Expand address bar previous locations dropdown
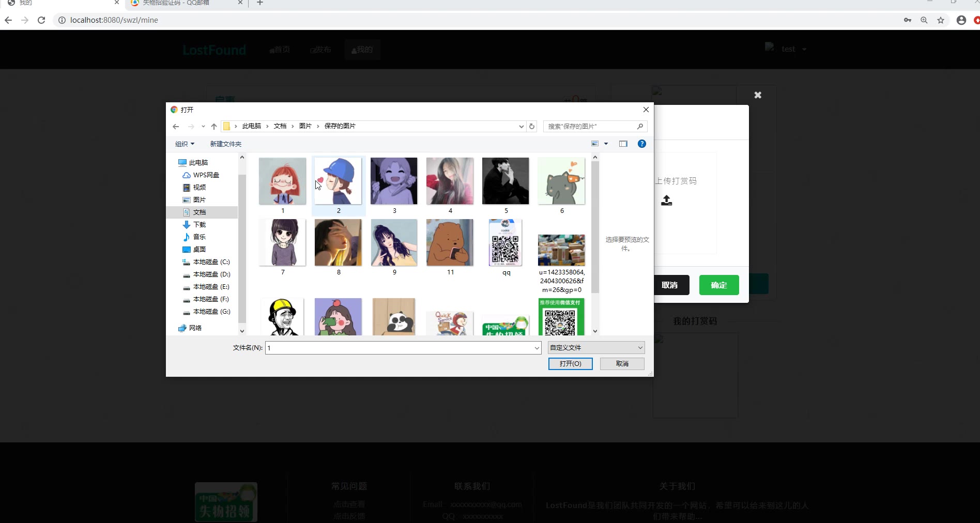Screen dimensions: 980x523 click(521, 126)
